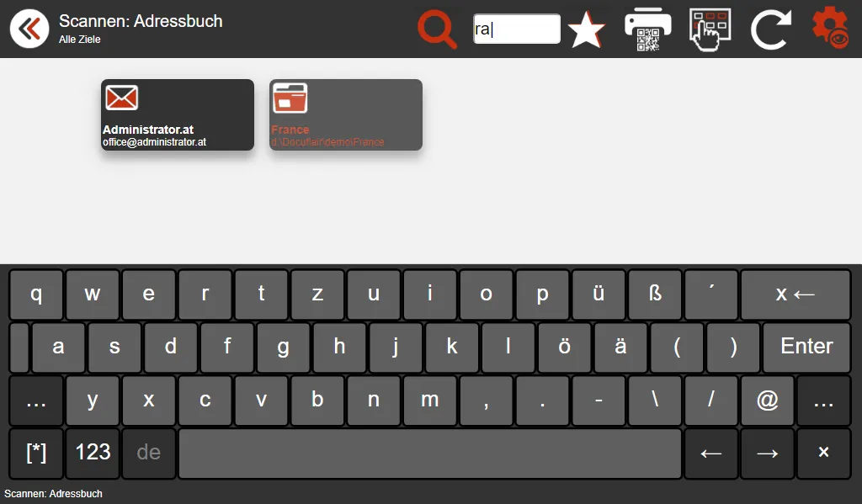
Task: Go back with the double-chevron back icon
Action: point(29,29)
